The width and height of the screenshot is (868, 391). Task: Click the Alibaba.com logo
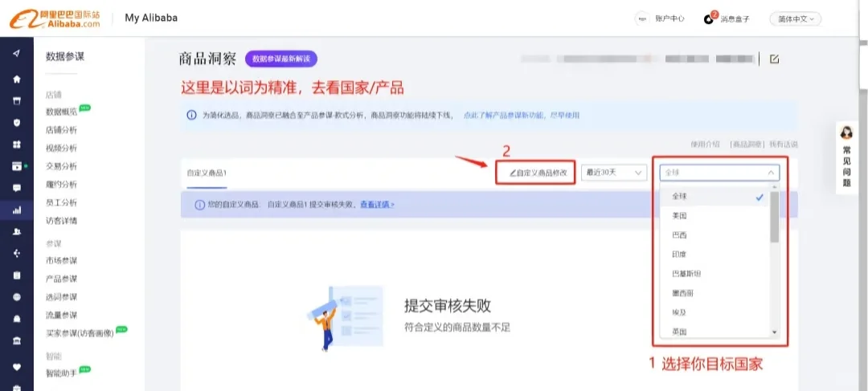click(x=55, y=18)
